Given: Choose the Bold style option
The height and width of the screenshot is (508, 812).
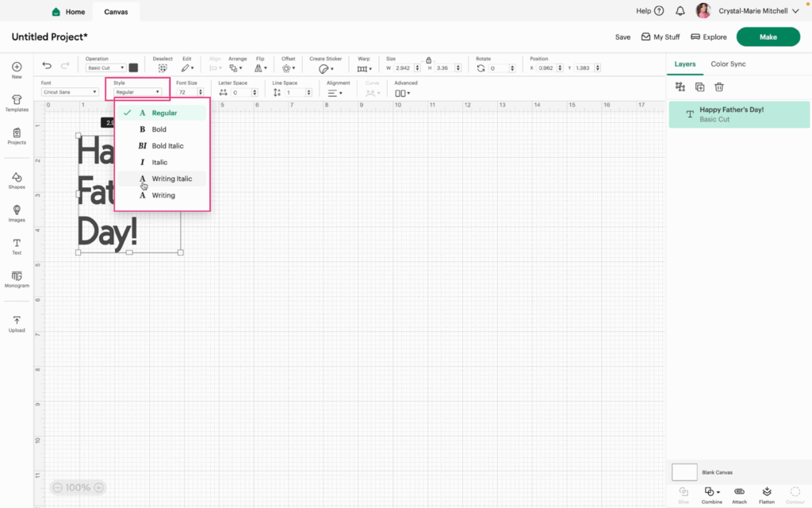Looking at the screenshot, I should [x=159, y=129].
